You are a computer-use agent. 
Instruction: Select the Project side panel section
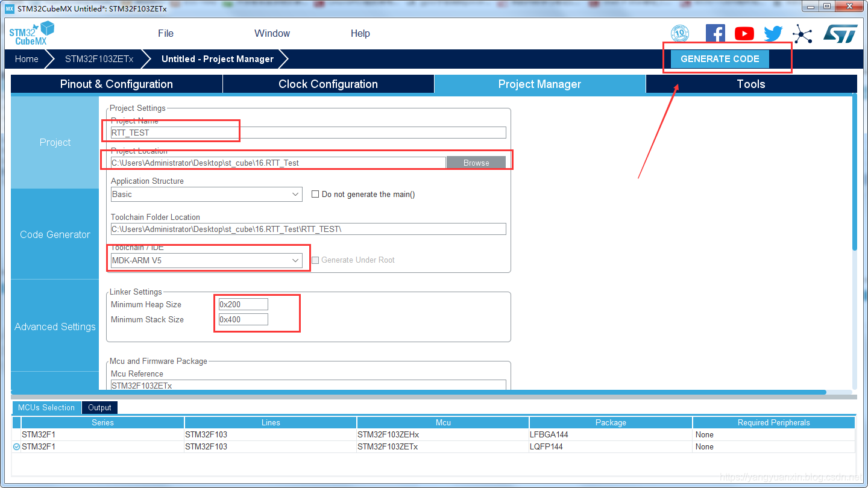(x=55, y=142)
